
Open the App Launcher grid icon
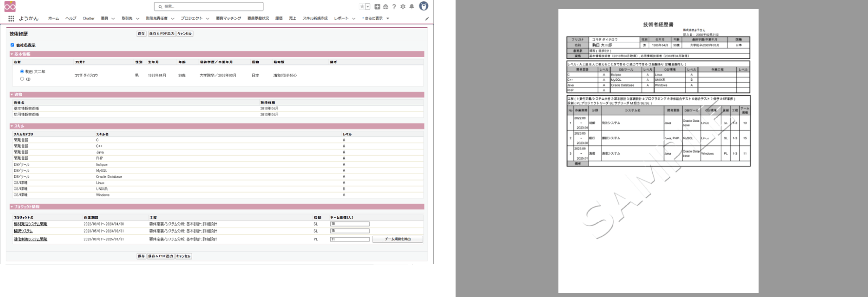tap(11, 18)
